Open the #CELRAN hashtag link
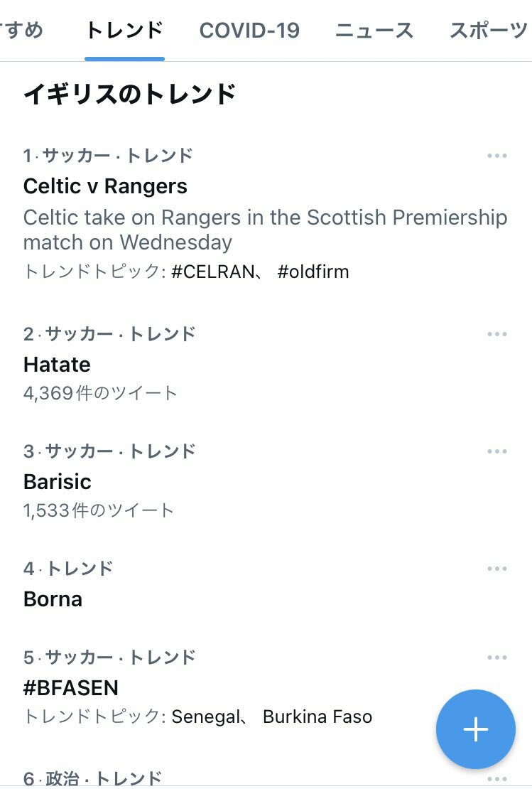 212,272
